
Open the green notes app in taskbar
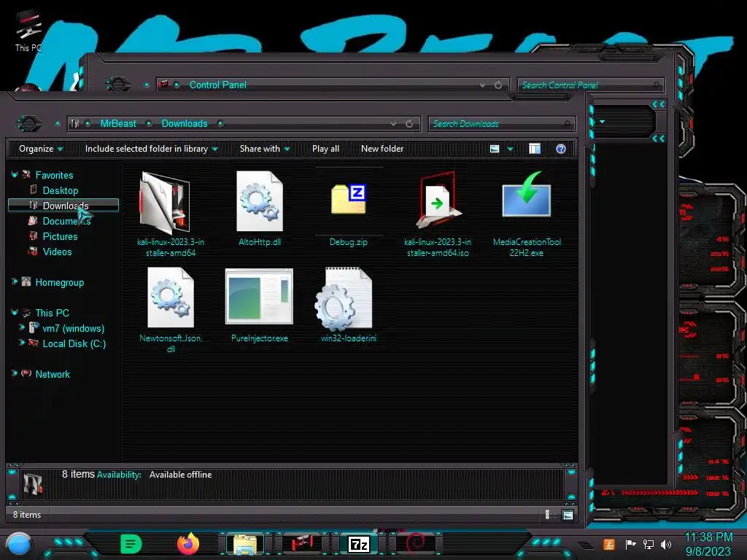(131, 544)
